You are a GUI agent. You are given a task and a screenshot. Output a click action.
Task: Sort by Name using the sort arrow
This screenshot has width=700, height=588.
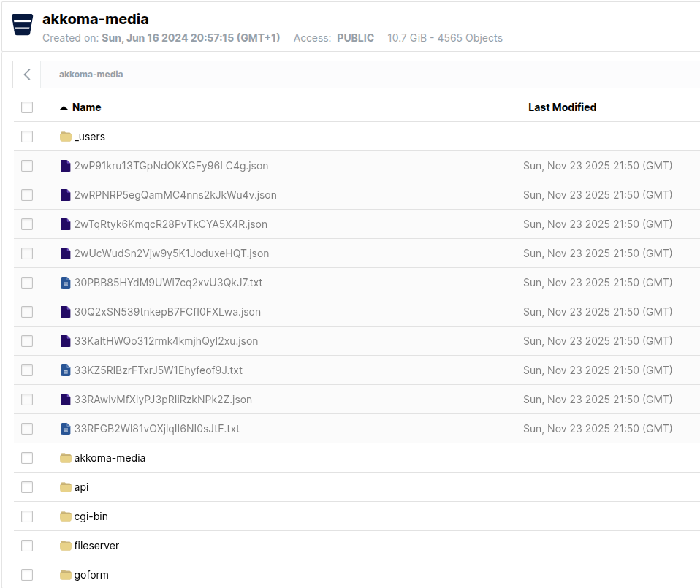pyautogui.click(x=64, y=107)
